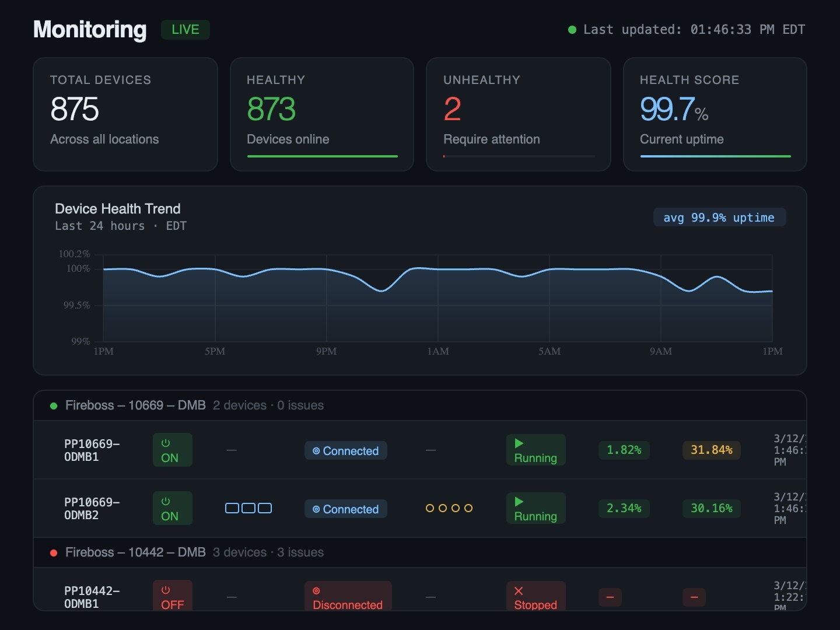Click the play icon on PP10669-ODMB1 Running badge

pos(519,443)
